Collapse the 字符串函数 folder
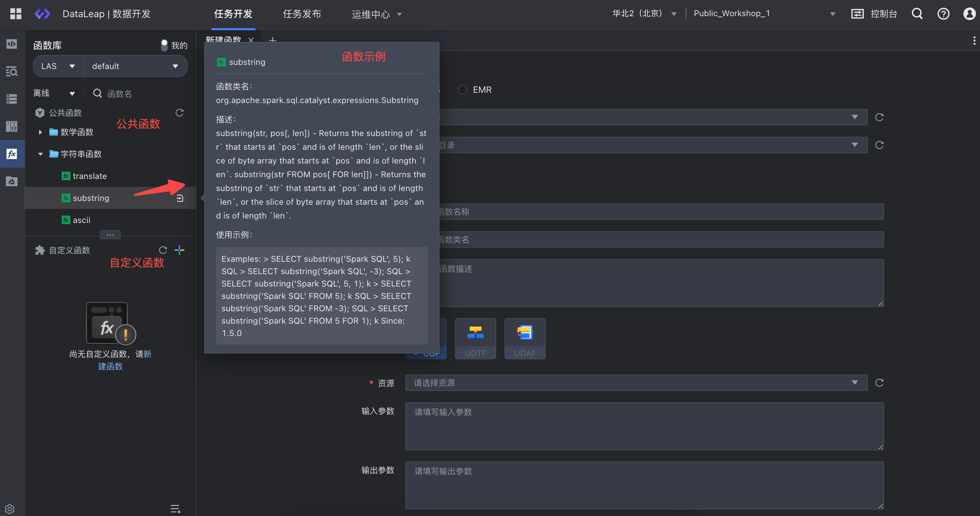This screenshot has height=516, width=980. 40,154
